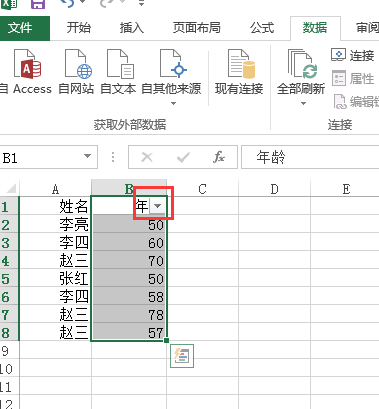Viewport: 379px width, 409px height.
Task: Click the Save icon in the quick access toolbar
Action: pos(38,3)
